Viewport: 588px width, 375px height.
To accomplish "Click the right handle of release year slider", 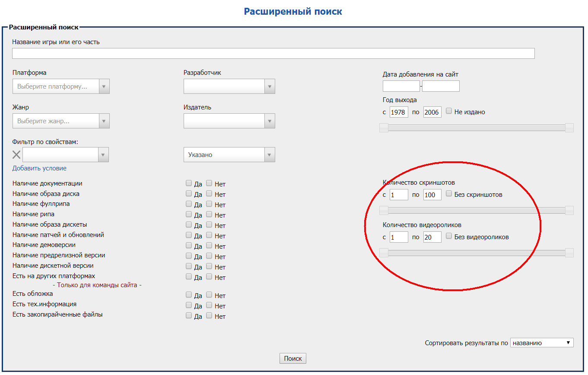I will click(569, 128).
